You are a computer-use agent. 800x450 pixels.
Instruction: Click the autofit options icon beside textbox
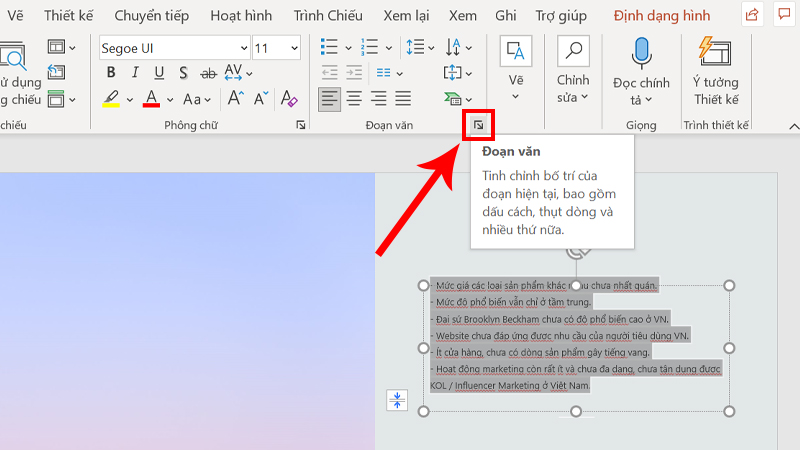coord(397,400)
